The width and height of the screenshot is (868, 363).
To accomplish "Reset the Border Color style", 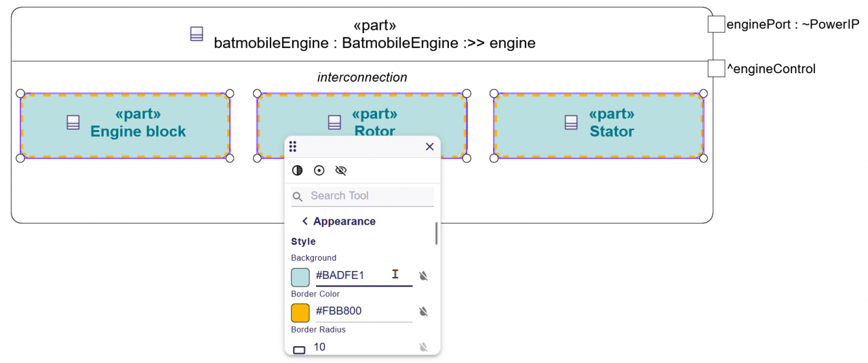I will click(x=423, y=312).
